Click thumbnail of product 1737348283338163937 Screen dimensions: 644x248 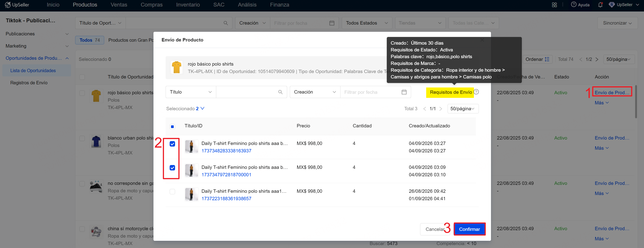[191, 147]
